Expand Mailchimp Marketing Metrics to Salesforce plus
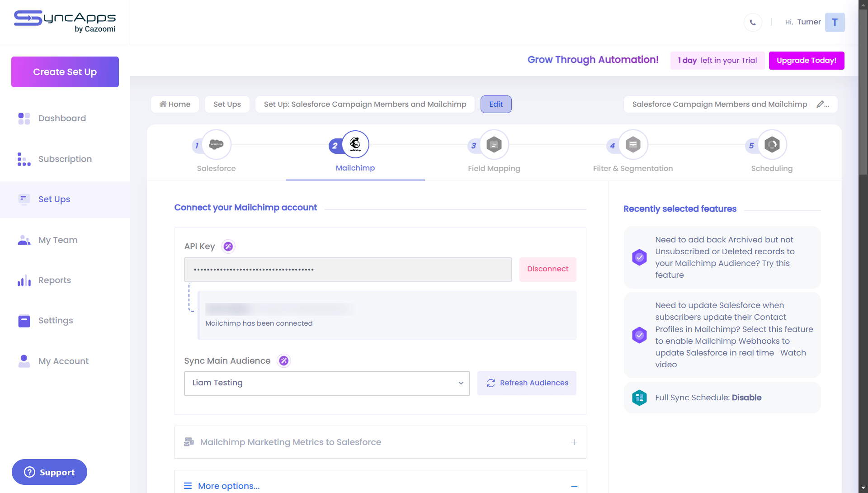868x493 pixels. click(574, 442)
